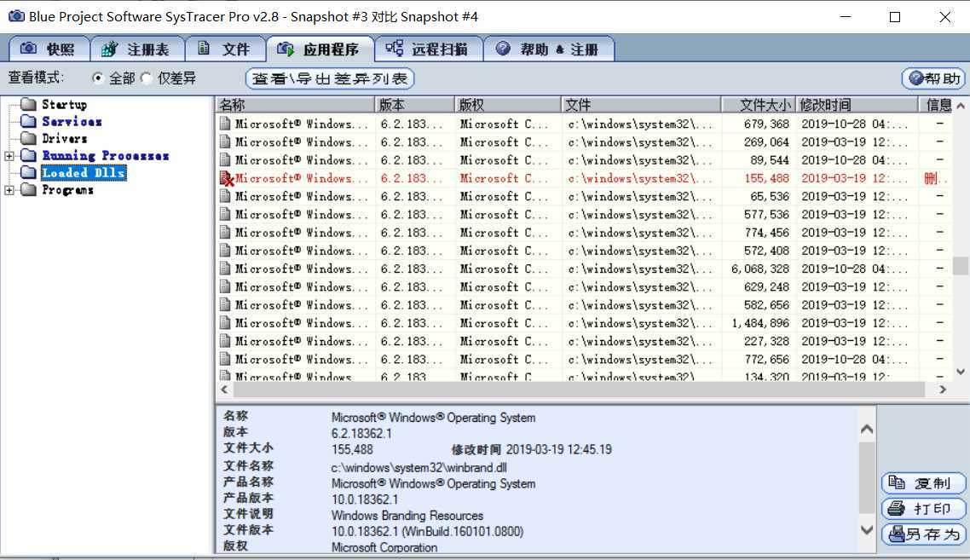Click the horizontal scrollbar left arrow
Image resolution: width=970 pixels, height=560 pixels.
coord(224,390)
